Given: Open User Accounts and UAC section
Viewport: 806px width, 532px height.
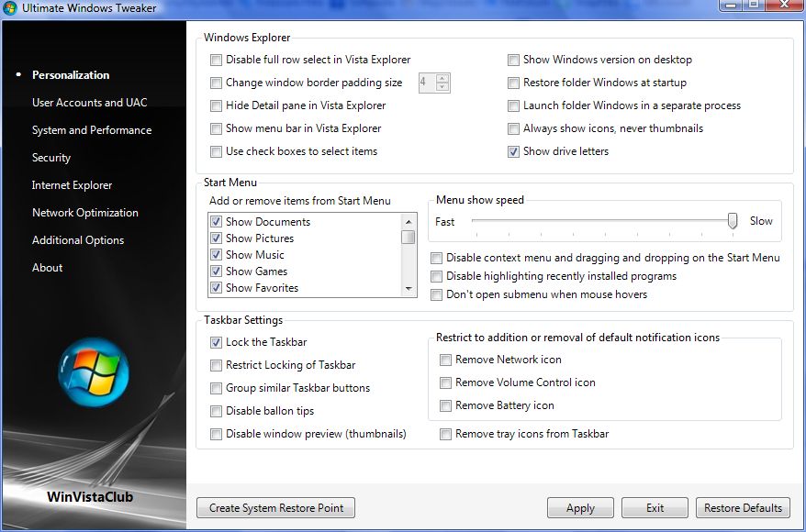Looking at the screenshot, I should tap(89, 103).
